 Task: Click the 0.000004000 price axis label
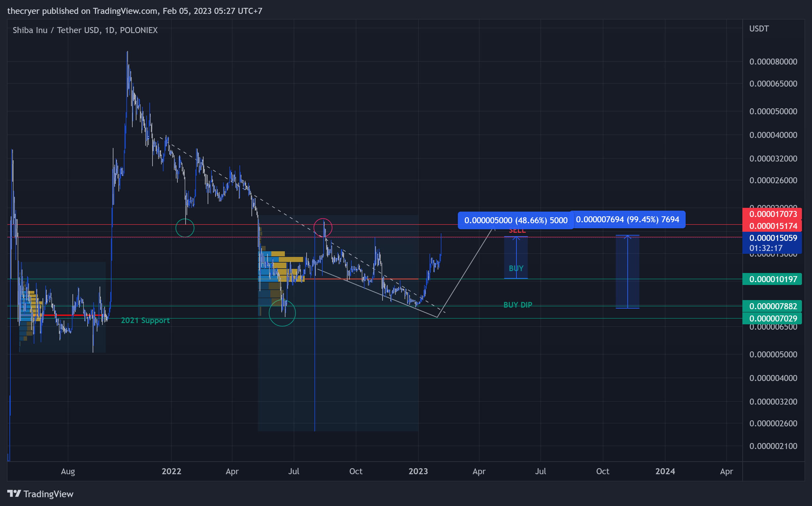pyautogui.click(x=773, y=378)
